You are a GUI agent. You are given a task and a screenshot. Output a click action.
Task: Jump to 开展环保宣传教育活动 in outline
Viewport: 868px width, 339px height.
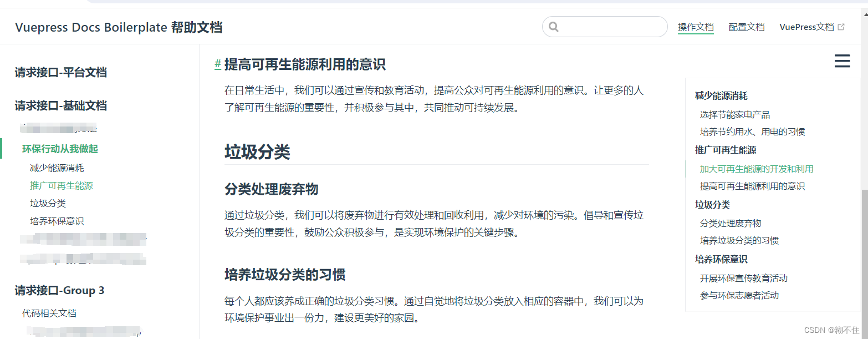pos(744,278)
